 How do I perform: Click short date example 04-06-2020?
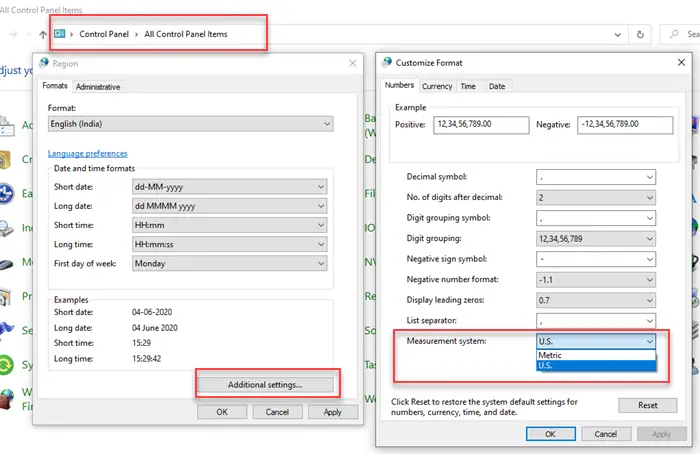pyautogui.click(x=152, y=312)
